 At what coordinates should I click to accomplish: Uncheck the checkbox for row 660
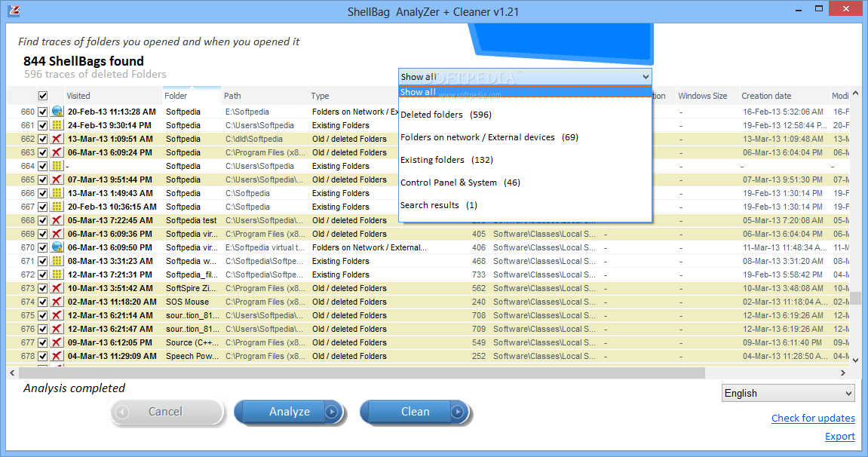pyautogui.click(x=43, y=112)
